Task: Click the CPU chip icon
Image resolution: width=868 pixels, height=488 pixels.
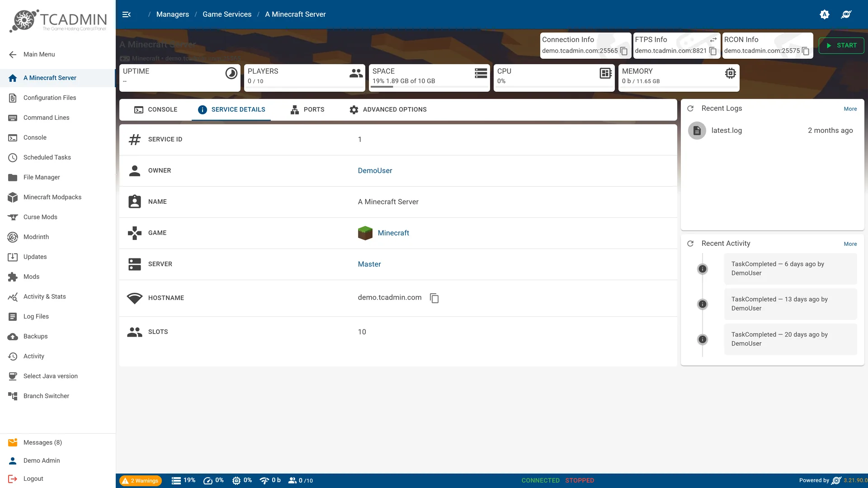Action: 606,73
